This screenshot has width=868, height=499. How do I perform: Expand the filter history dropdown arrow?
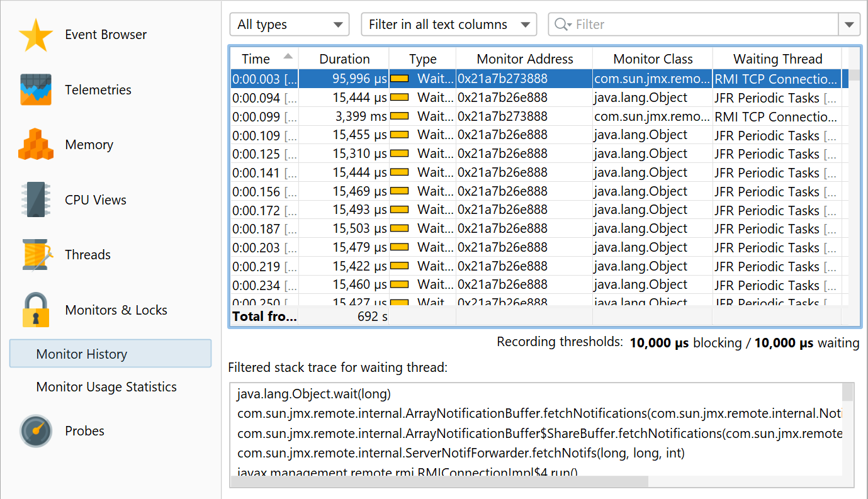tap(849, 25)
